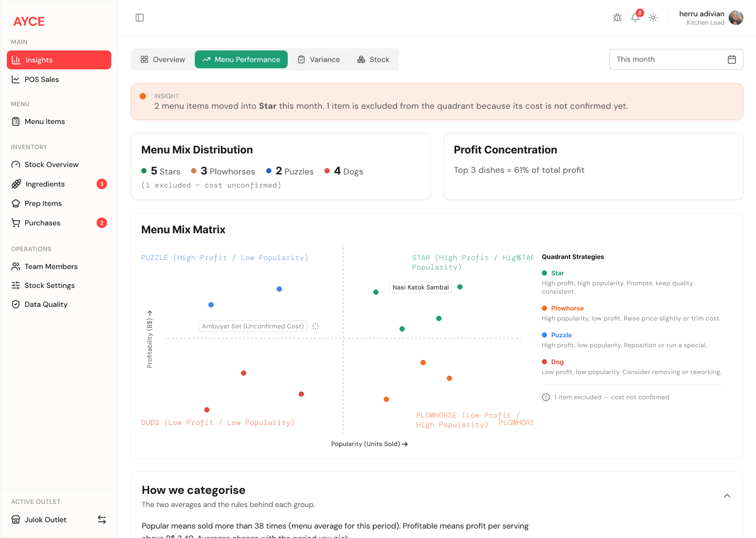Click the info icon beside item excluded note

click(x=546, y=397)
